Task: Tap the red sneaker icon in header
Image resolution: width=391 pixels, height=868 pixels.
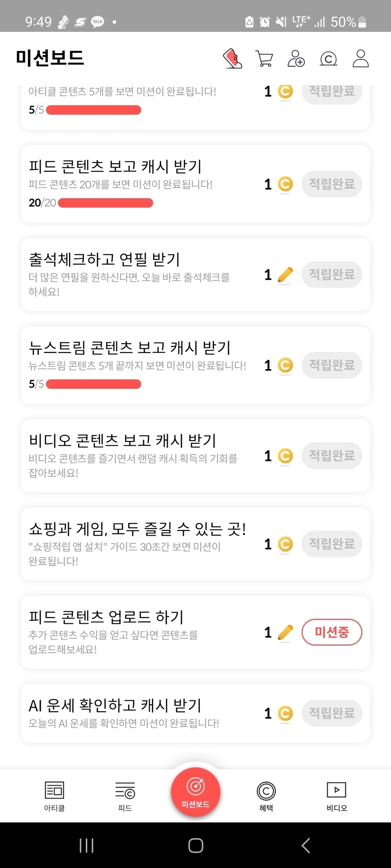Action: [x=232, y=59]
